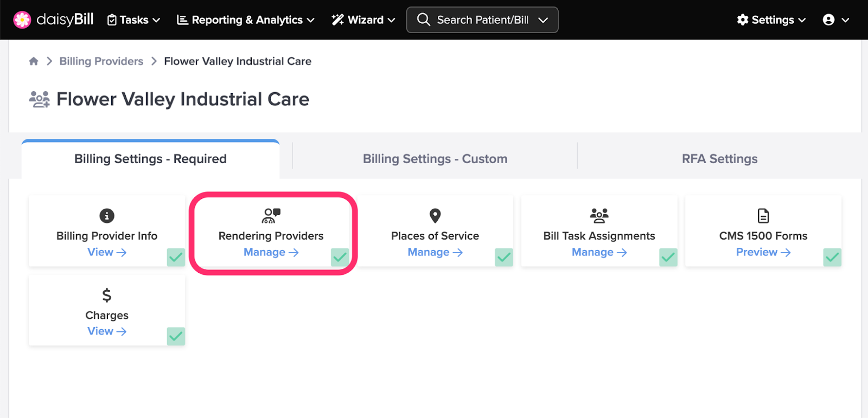
Task: Click the Charges card title
Action: coord(107,315)
